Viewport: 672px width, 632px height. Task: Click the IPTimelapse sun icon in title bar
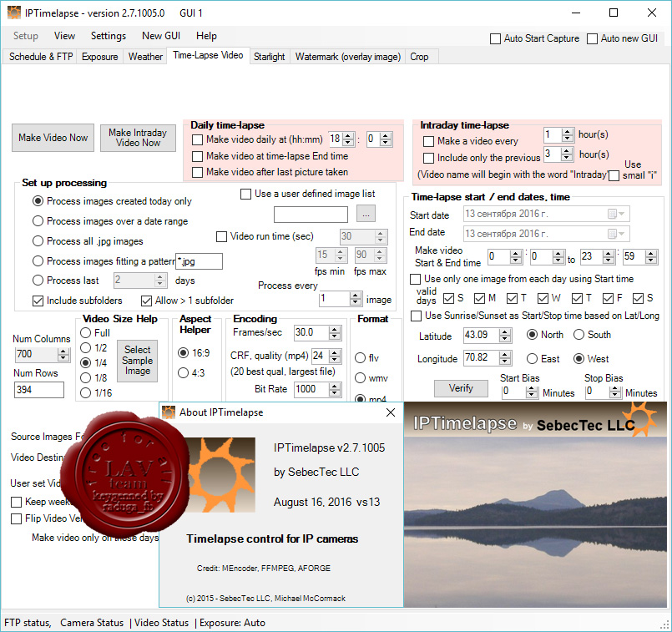click(x=13, y=13)
